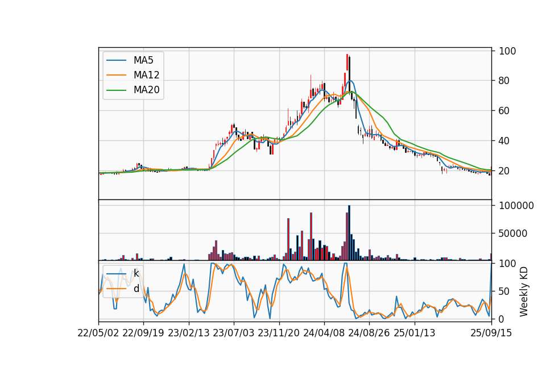Click the 24/04/08 date tick label
The height and width of the screenshot is (392, 546).
tap(324, 333)
